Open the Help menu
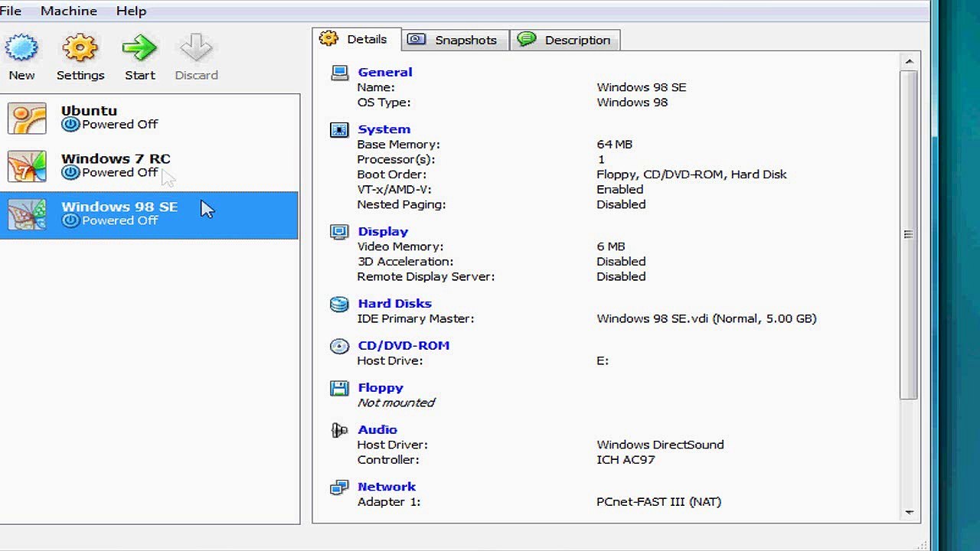 pos(131,11)
